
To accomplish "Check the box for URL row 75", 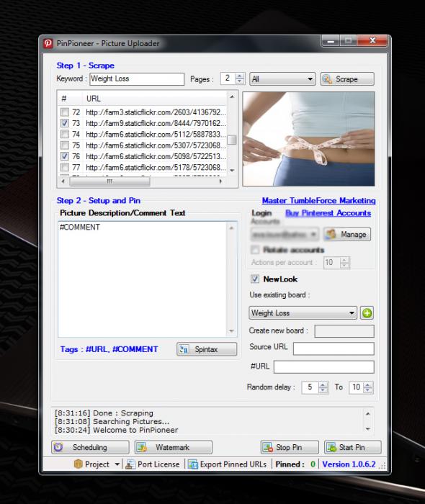I will (65, 145).
